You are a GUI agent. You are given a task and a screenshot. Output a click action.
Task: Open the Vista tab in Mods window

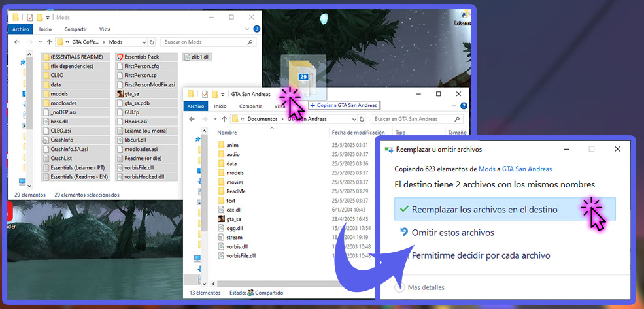[105, 29]
